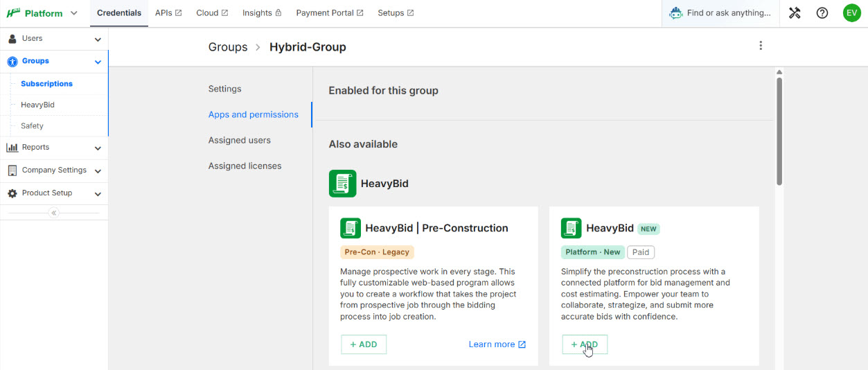Expand the Users sidebar section

(98, 39)
